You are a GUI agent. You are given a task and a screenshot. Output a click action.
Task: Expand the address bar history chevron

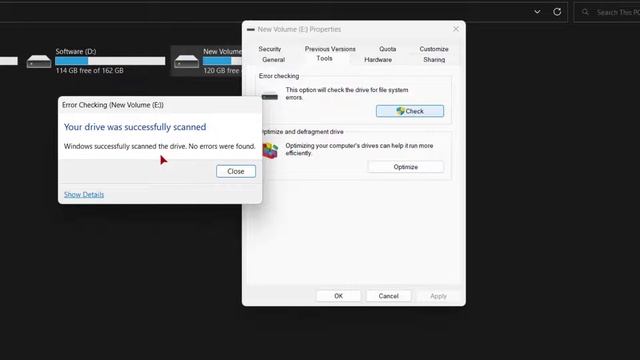point(538,12)
